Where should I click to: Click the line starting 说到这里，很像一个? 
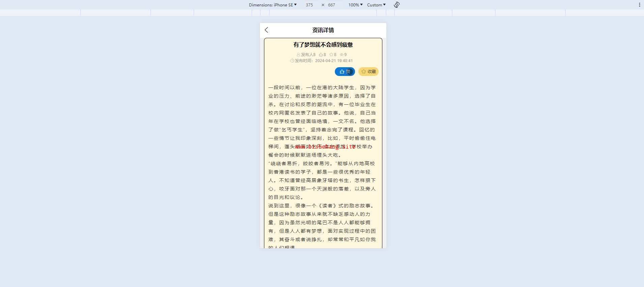(321, 206)
